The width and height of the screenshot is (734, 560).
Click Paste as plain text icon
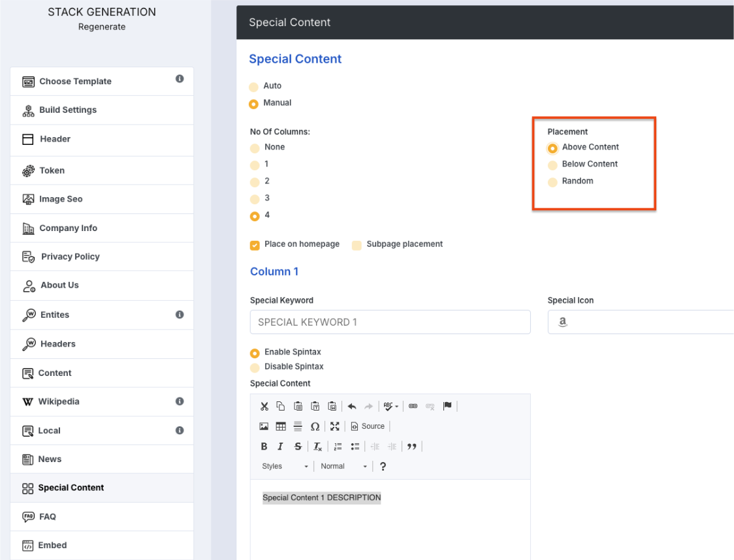point(315,406)
